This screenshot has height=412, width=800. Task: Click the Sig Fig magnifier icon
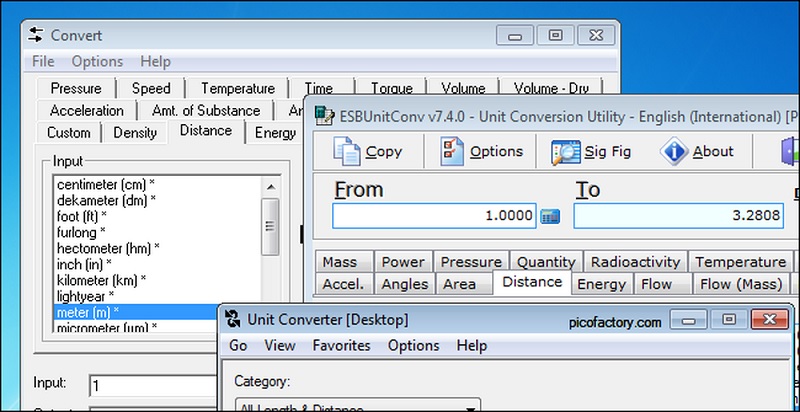point(566,152)
